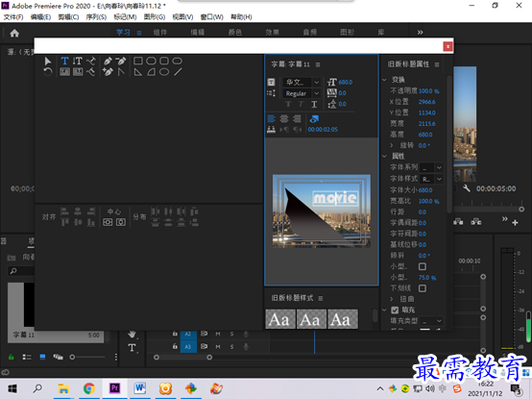Image resolution: width=532 pixels, height=399 pixels.
Task: Select the Add Anchor Point pen tool
Action: click(x=108, y=72)
